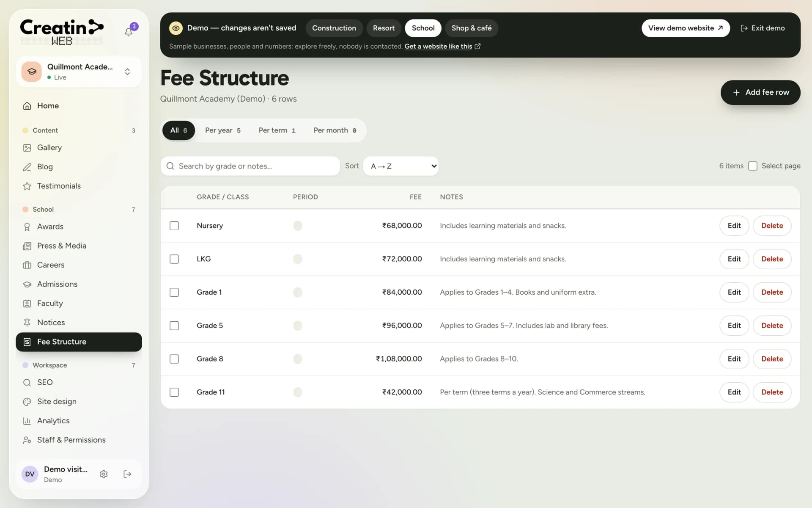Click the eye icon in demo banner
Viewport: 812px width, 508px height.
(x=176, y=28)
